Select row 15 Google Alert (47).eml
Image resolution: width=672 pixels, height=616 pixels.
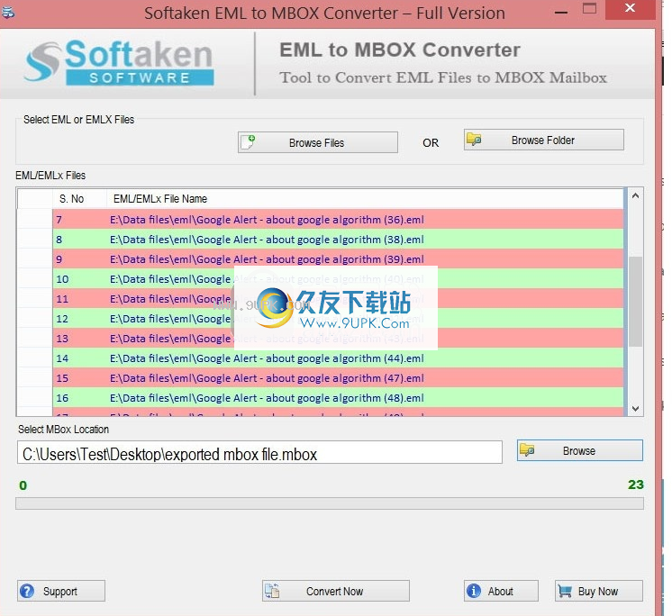point(338,378)
